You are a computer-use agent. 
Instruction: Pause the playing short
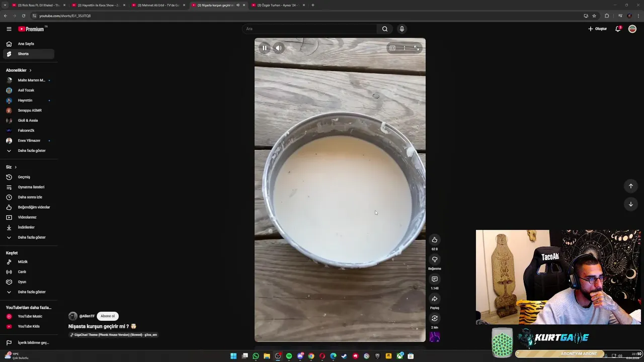click(265, 48)
